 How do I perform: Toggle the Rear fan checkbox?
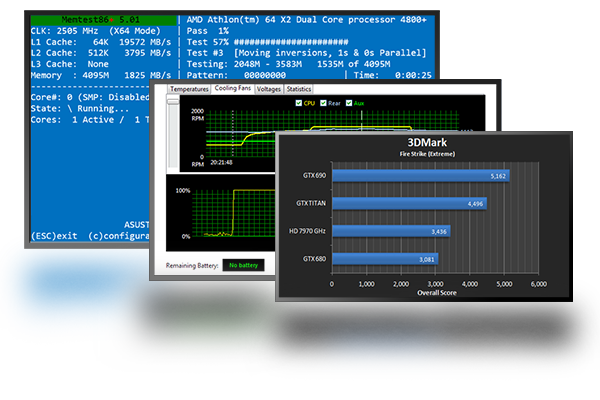(x=323, y=103)
